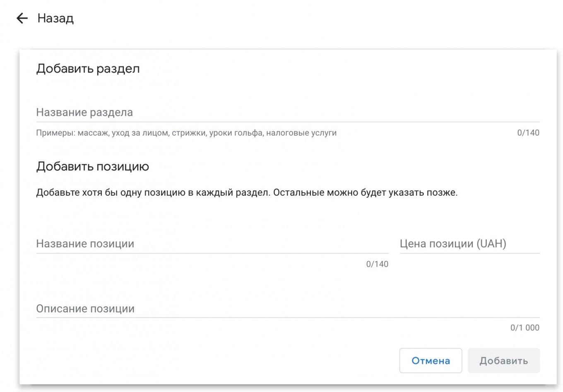Click the position name 0/140 character counter
Image resolution: width=563 pixels, height=392 pixels.
click(x=377, y=265)
